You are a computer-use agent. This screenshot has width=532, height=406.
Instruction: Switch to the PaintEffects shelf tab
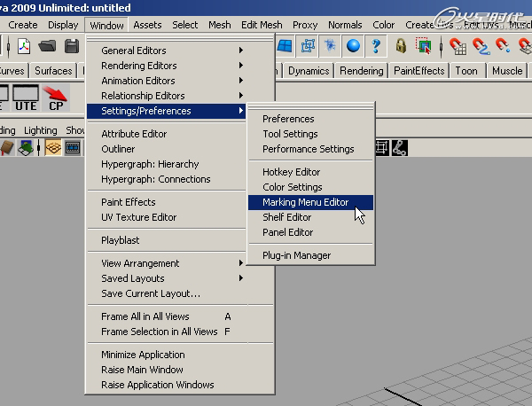point(419,71)
